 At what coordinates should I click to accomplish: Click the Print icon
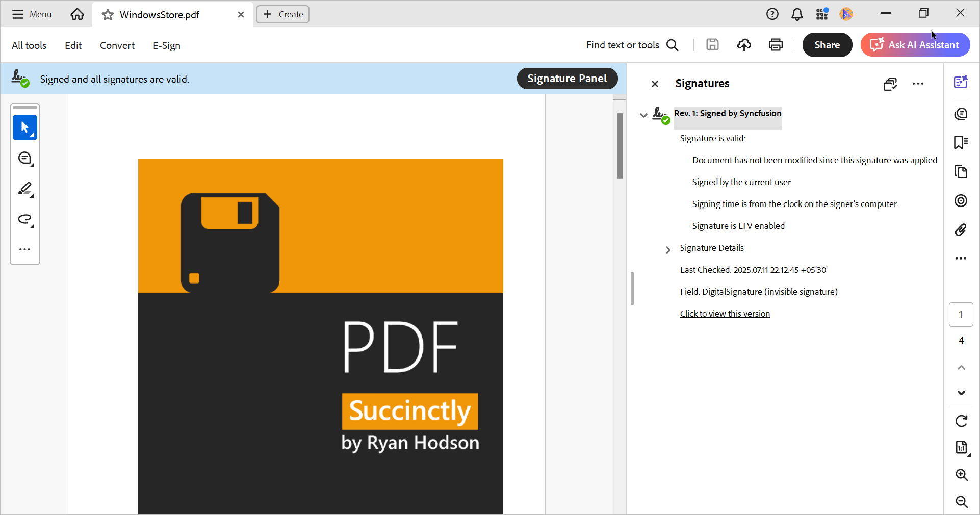775,45
